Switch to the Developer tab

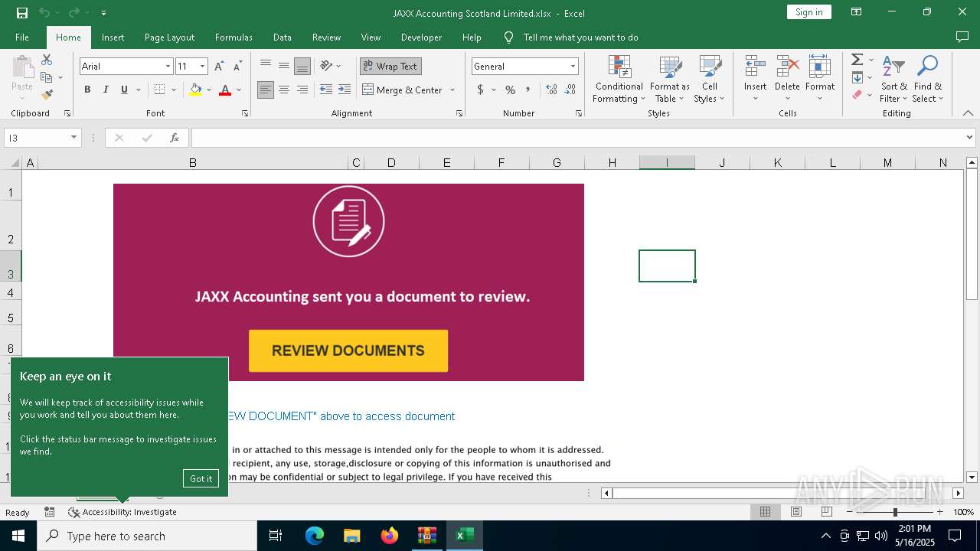[x=421, y=37]
